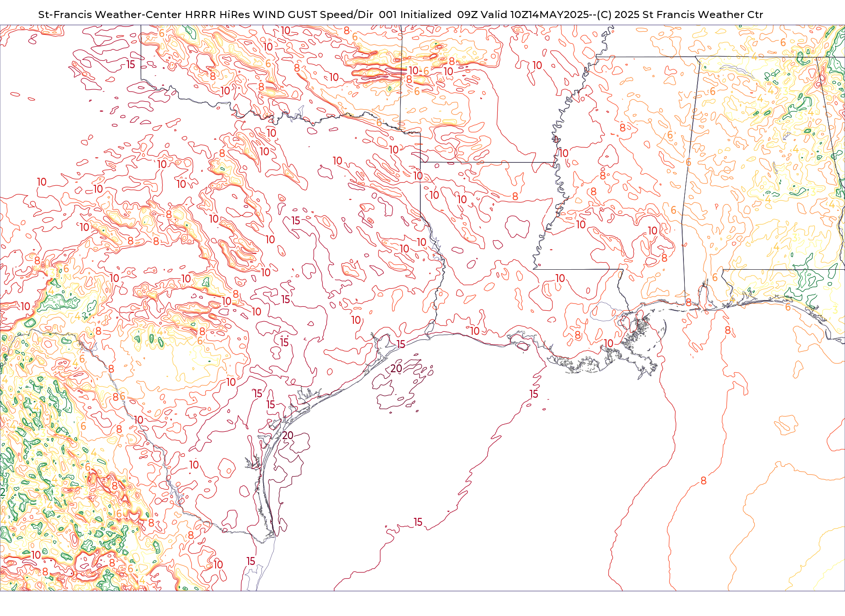
Task: Click the "Valid 10Z14MAY2025" timestamp text
Action: tap(535, 15)
